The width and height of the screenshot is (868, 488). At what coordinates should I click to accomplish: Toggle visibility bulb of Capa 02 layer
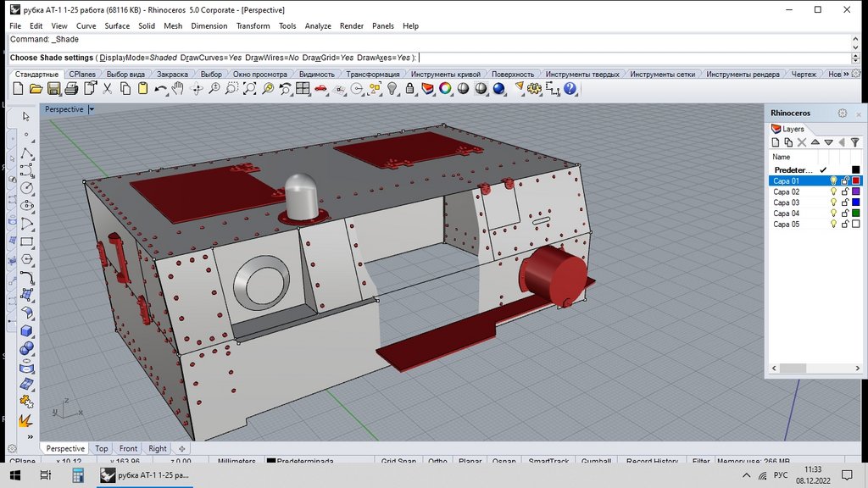click(x=833, y=192)
